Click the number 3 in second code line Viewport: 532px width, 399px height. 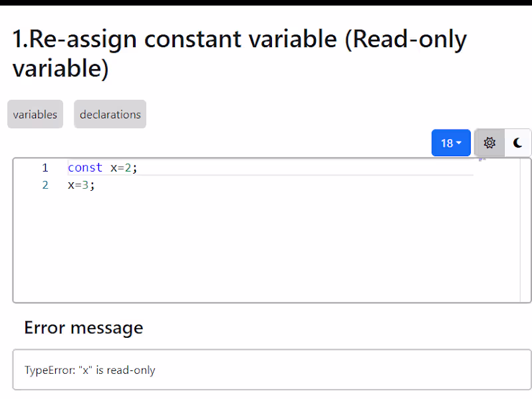point(86,185)
